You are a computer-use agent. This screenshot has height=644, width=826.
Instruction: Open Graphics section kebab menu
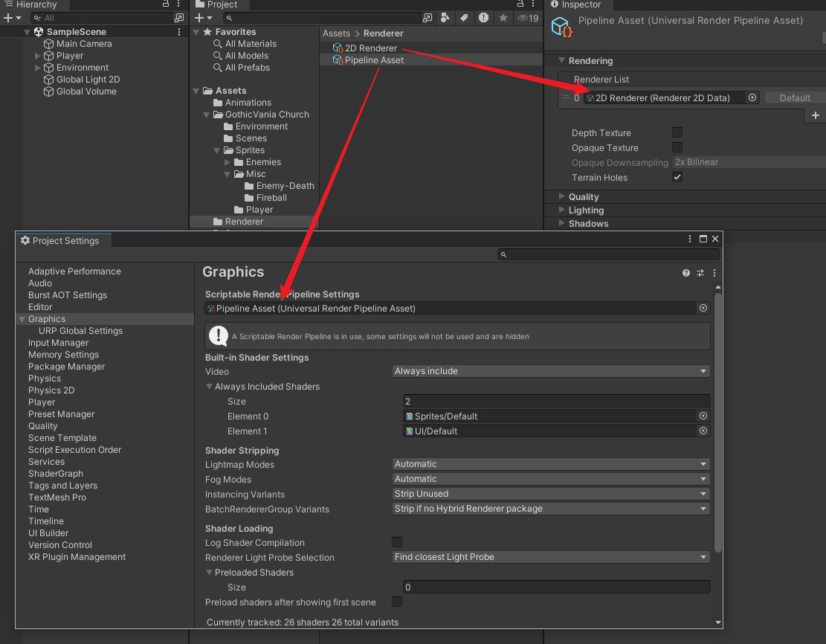[x=714, y=273]
